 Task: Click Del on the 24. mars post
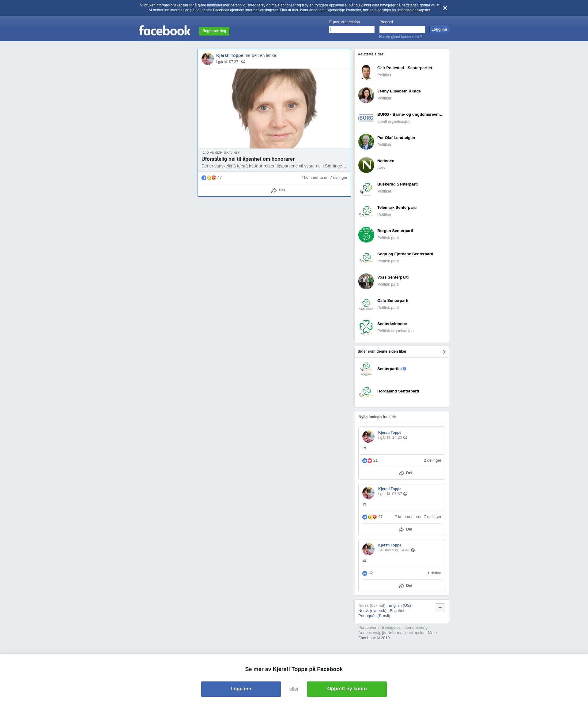(405, 586)
